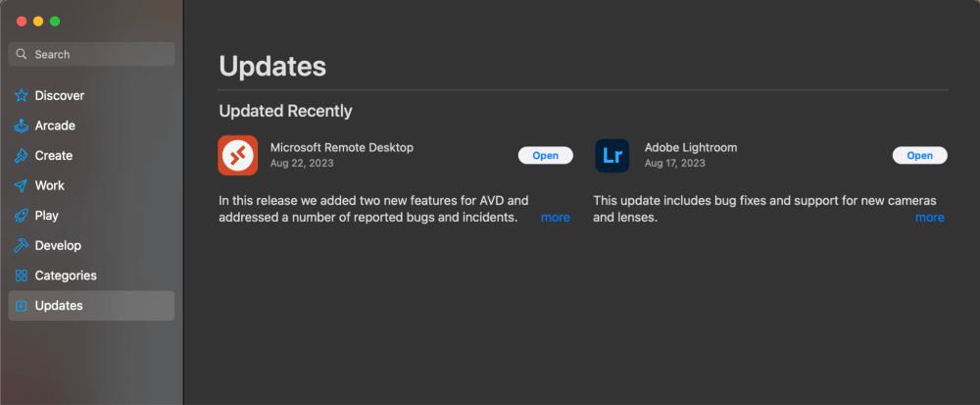Open the Arcade section via joystick icon
Screen dimensions: 980x405
pos(21,126)
